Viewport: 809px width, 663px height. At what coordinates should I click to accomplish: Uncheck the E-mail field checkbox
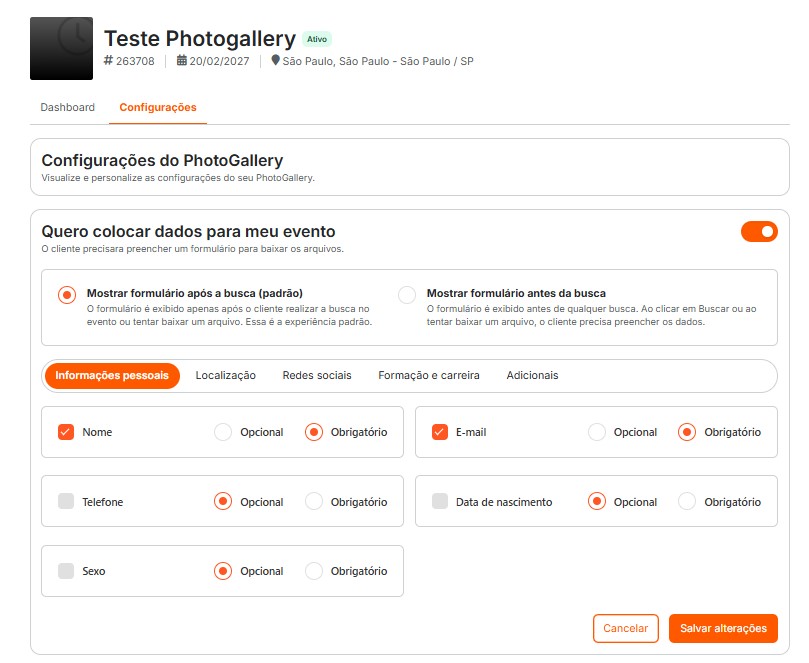tap(439, 432)
